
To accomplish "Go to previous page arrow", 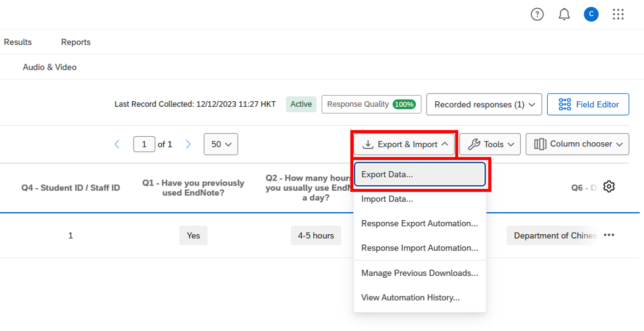I will click(117, 144).
